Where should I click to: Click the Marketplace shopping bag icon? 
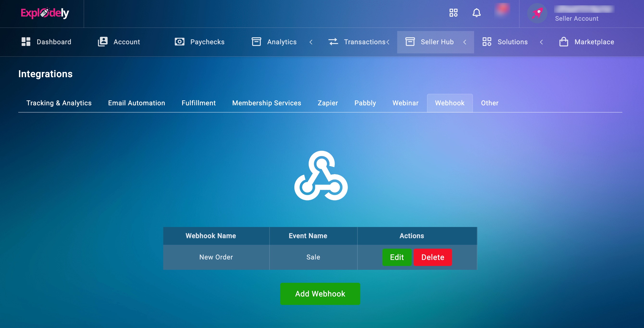(x=563, y=42)
